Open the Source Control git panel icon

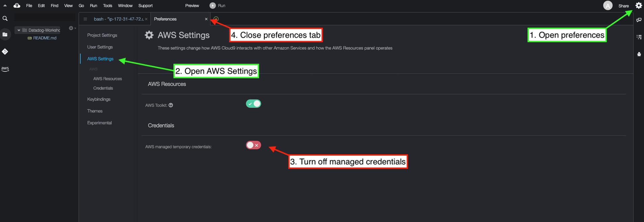coord(5,52)
